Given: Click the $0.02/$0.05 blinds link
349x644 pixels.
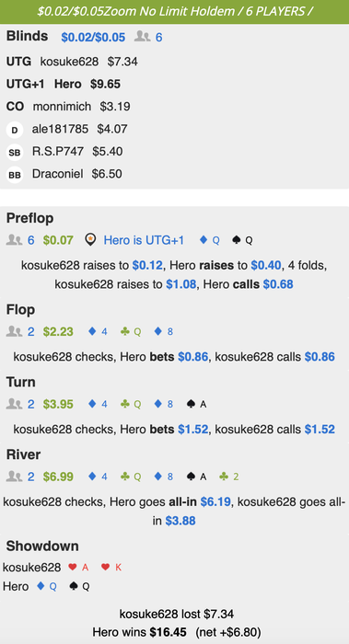Looking at the screenshot, I should [x=93, y=38].
